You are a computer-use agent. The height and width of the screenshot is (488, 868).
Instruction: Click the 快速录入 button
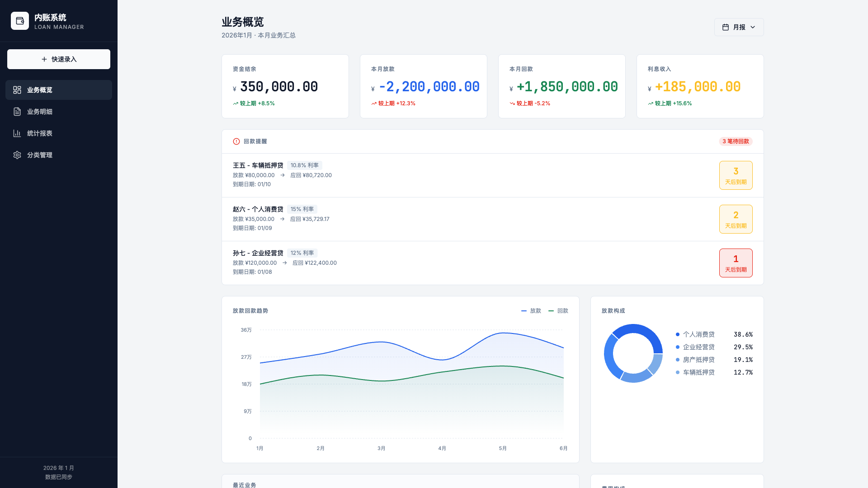(59, 59)
